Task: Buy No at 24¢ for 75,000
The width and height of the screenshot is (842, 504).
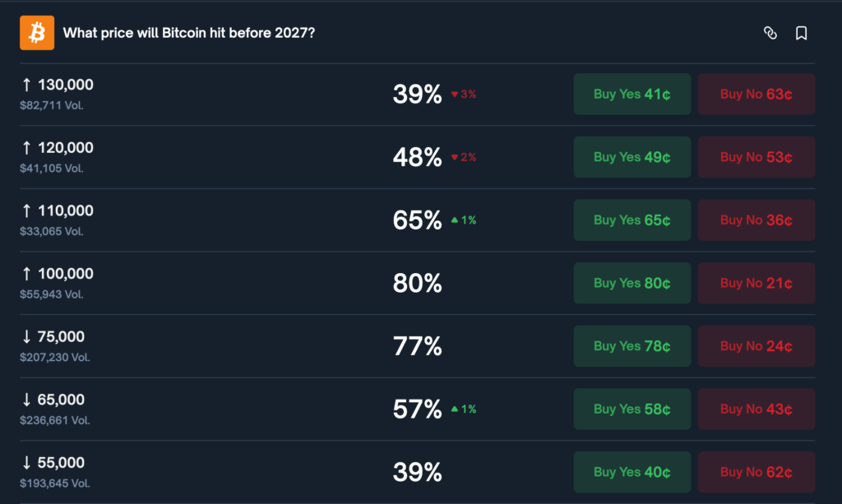Action: pyautogui.click(x=756, y=346)
